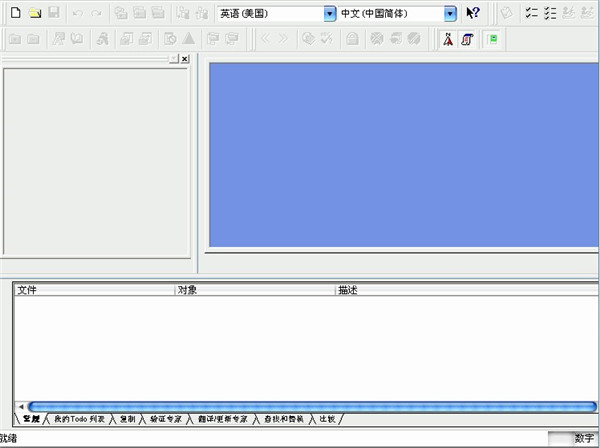Screen dimensions: 600x448
Task: Sort by the 文件 column header
Action: [95, 290]
